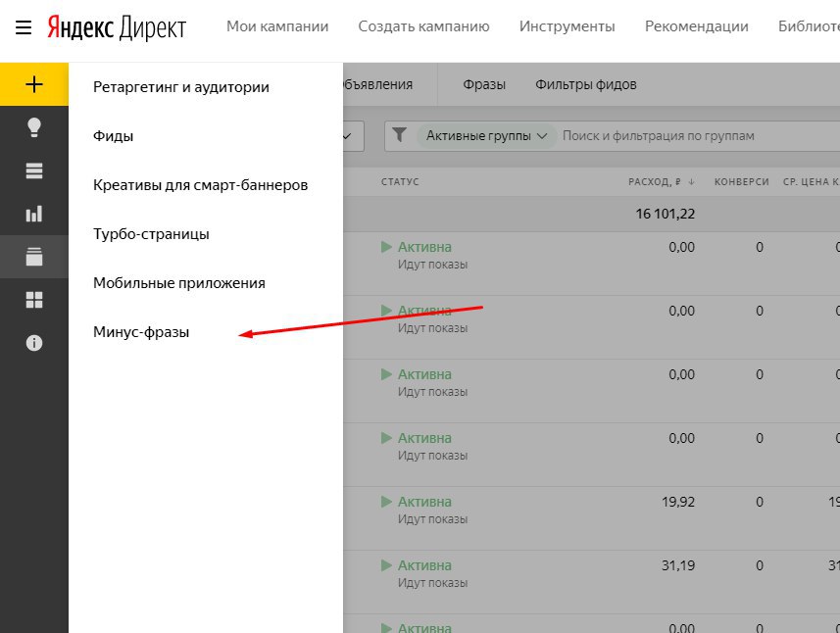Click the 19,92 expense value

tap(677, 502)
